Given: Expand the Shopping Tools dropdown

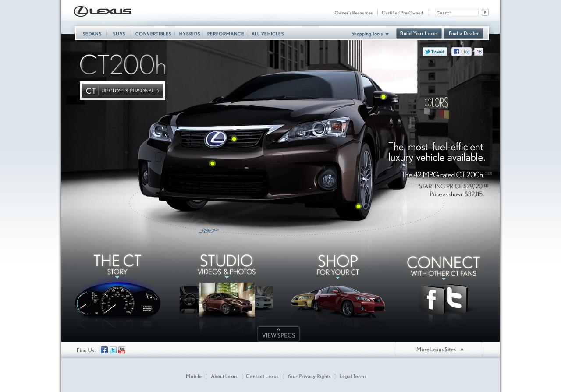Looking at the screenshot, I should tap(370, 34).
